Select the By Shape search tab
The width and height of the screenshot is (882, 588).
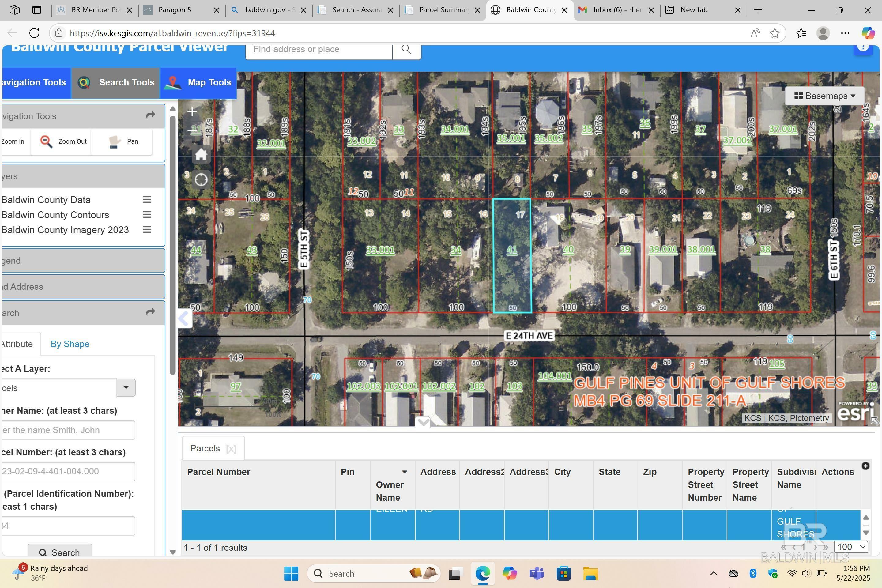[70, 344]
